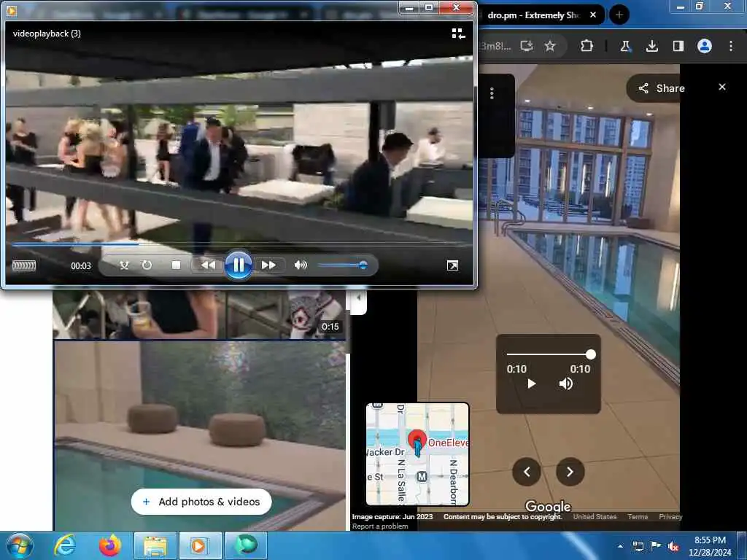Open the Terms link
Image resolution: width=747 pixels, height=560 pixels.
coord(638,517)
